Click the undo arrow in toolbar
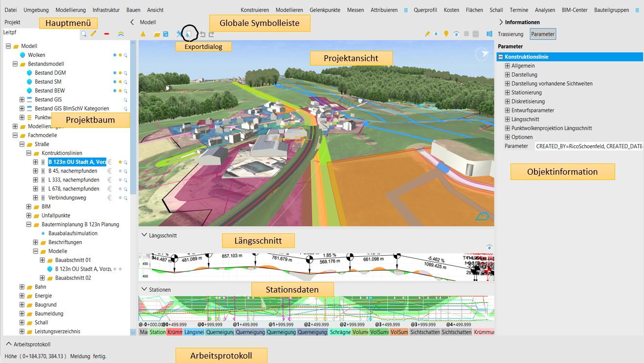The height and width of the screenshot is (363, 644). click(x=202, y=34)
